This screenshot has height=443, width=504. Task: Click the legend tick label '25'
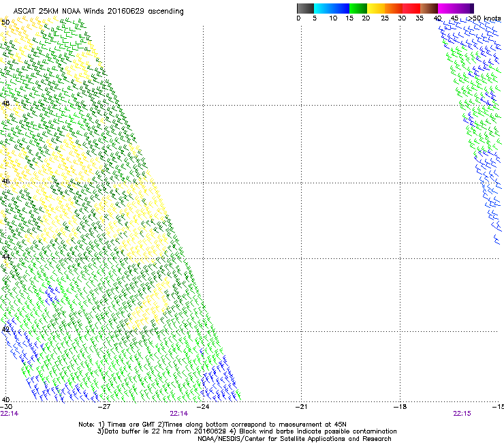coord(385,18)
